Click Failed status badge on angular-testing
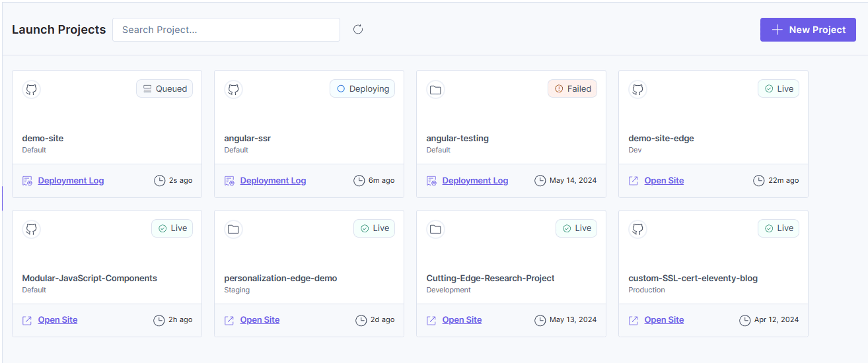 tap(572, 89)
